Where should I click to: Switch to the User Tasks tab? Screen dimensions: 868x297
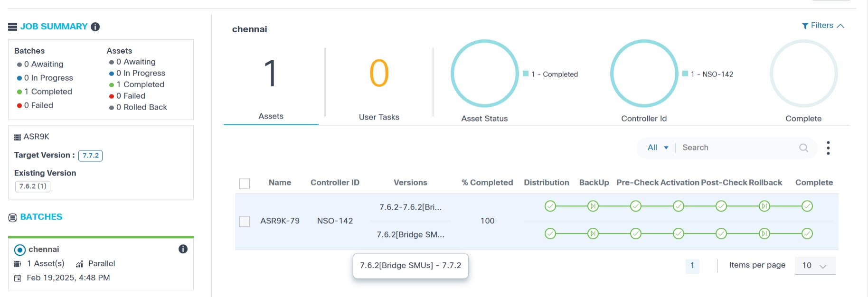(379, 117)
